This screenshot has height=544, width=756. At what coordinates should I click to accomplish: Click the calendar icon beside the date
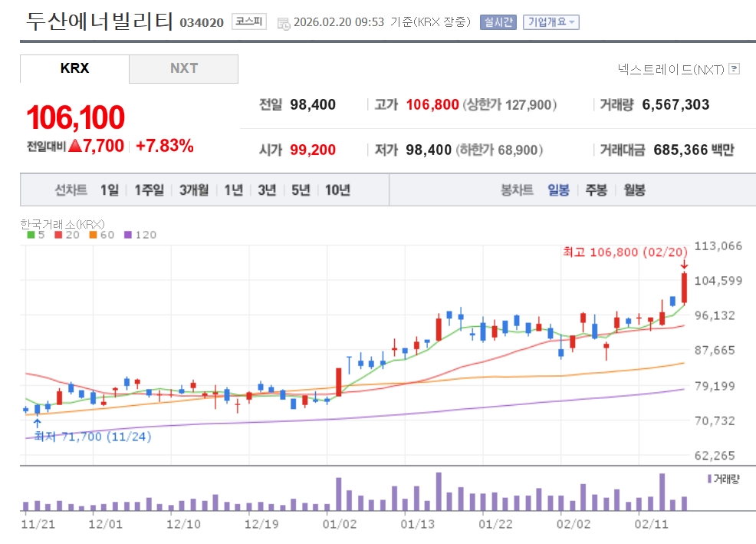click(x=283, y=22)
